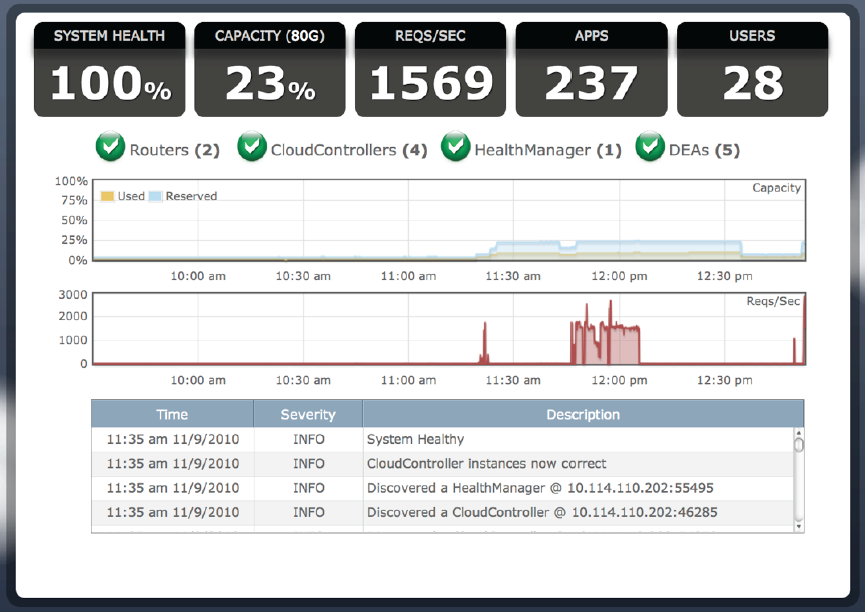This screenshot has height=612, width=865.
Task: Sort by the Time column header
Action: (172, 414)
